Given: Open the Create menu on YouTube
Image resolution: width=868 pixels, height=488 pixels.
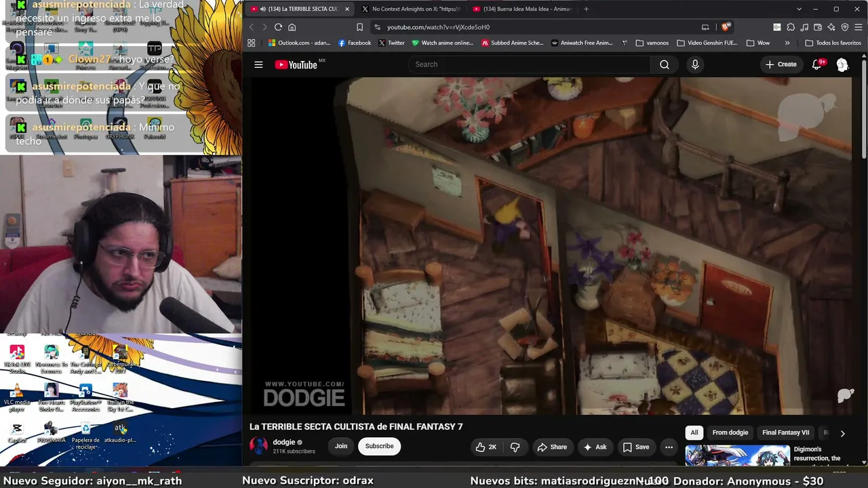Looking at the screenshot, I should tap(781, 64).
